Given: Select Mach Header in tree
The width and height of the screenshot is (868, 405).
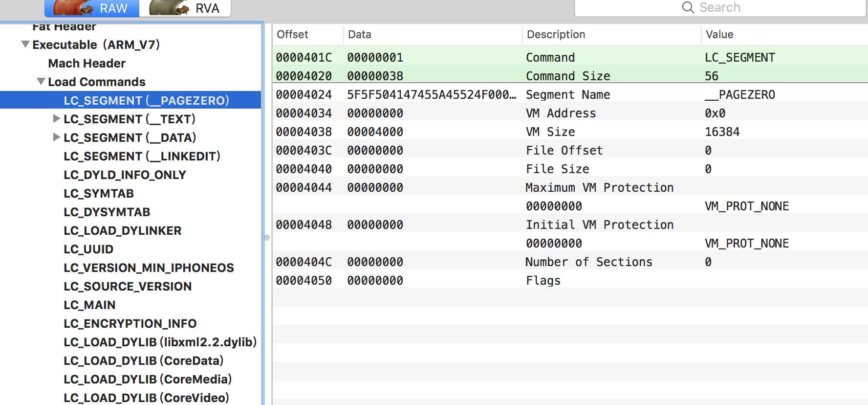Looking at the screenshot, I should (x=87, y=63).
